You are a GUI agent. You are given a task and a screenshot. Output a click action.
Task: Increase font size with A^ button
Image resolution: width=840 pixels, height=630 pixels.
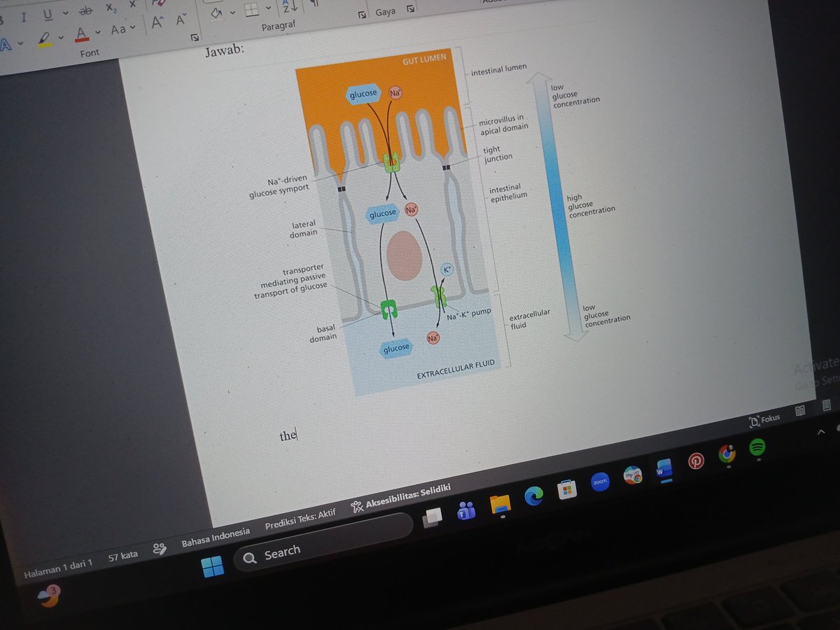click(157, 24)
